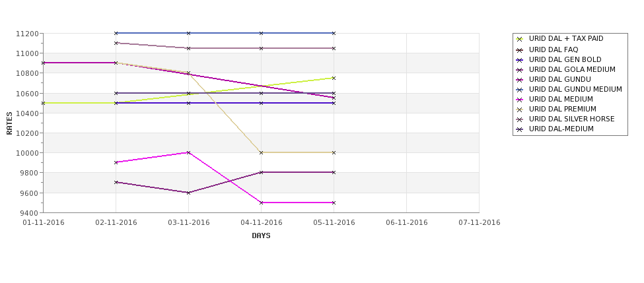This screenshot has width=644, height=283.
Task: Select the URID DAL GUNDU legend label
Action: point(560,80)
